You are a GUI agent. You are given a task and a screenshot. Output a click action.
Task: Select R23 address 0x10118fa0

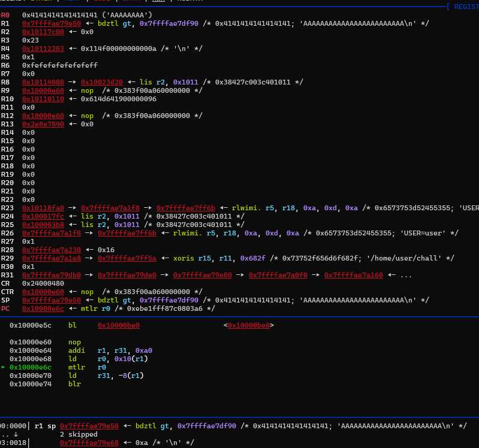tap(43, 208)
